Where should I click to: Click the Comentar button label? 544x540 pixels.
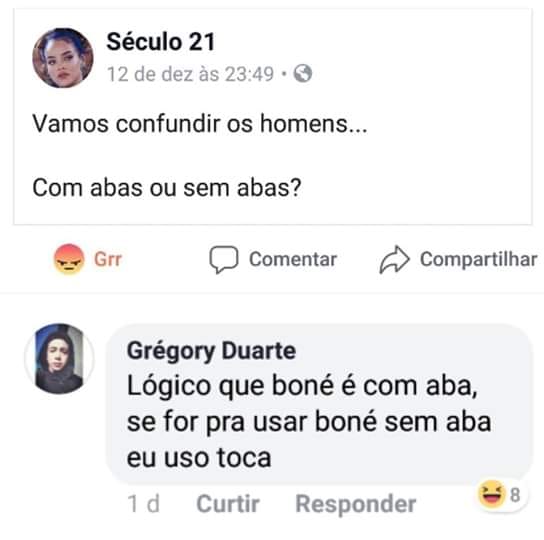293,259
